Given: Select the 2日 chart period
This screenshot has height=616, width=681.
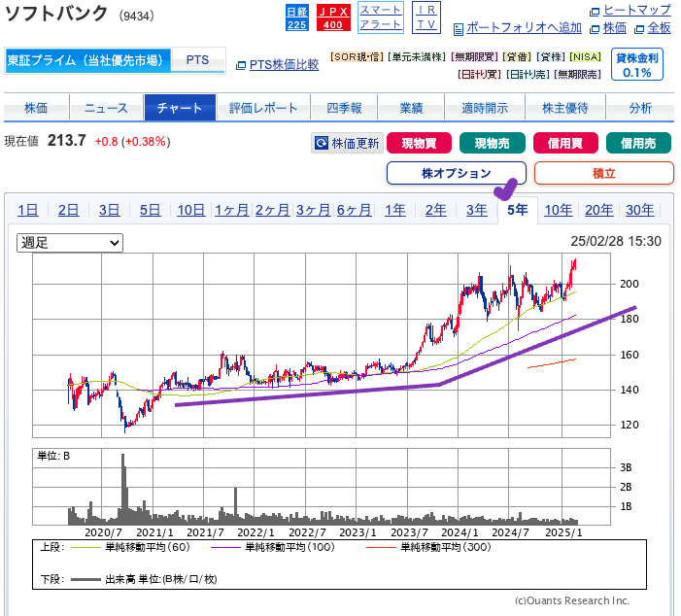Looking at the screenshot, I should click(69, 210).
